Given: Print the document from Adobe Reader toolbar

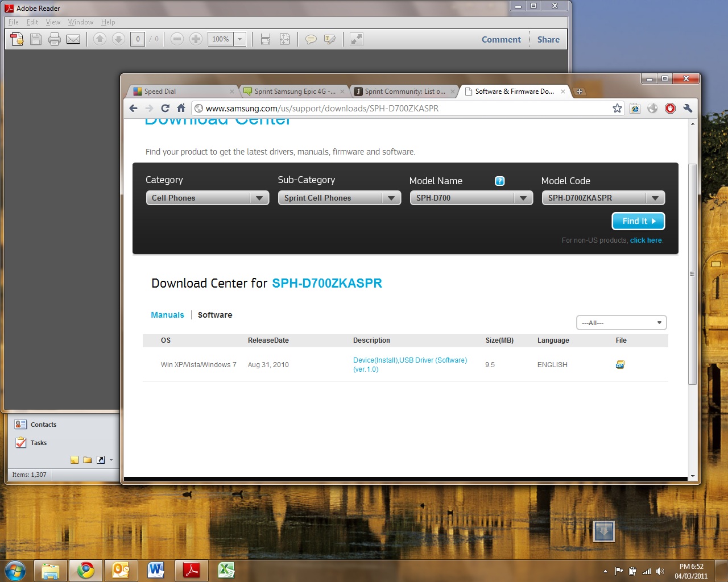Looking at the screenshot, I should pos(55,39).
